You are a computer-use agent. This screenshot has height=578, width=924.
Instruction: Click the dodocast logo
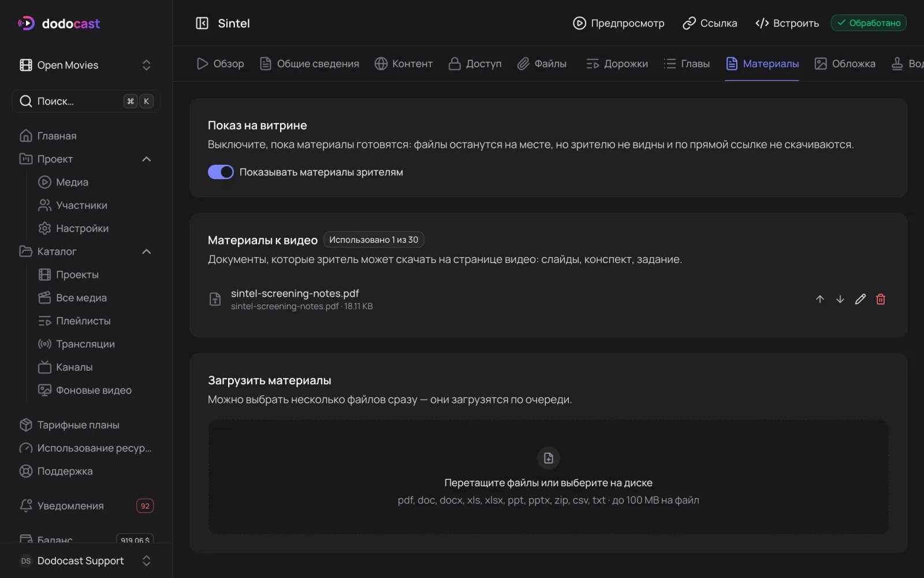(x=59, y=23)
